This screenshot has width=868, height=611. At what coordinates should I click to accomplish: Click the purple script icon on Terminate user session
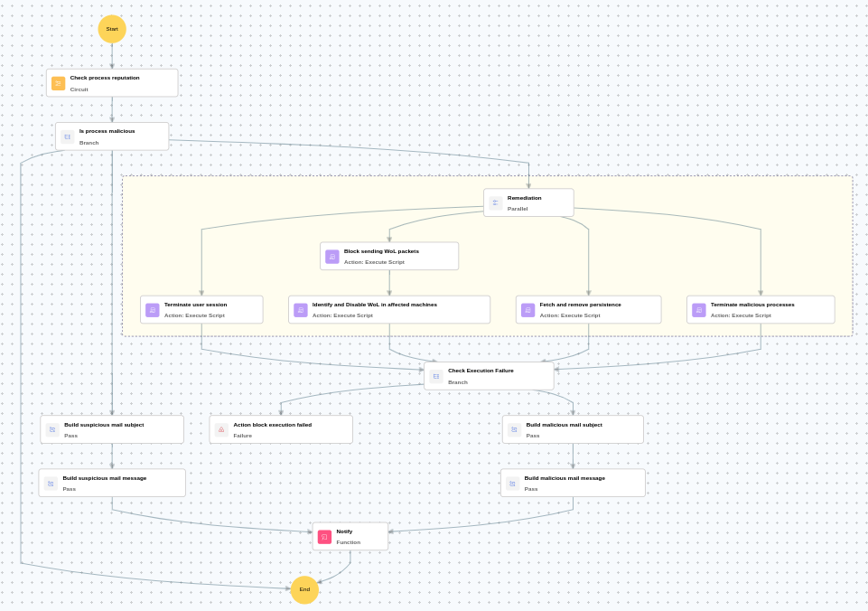pos(153,310)
